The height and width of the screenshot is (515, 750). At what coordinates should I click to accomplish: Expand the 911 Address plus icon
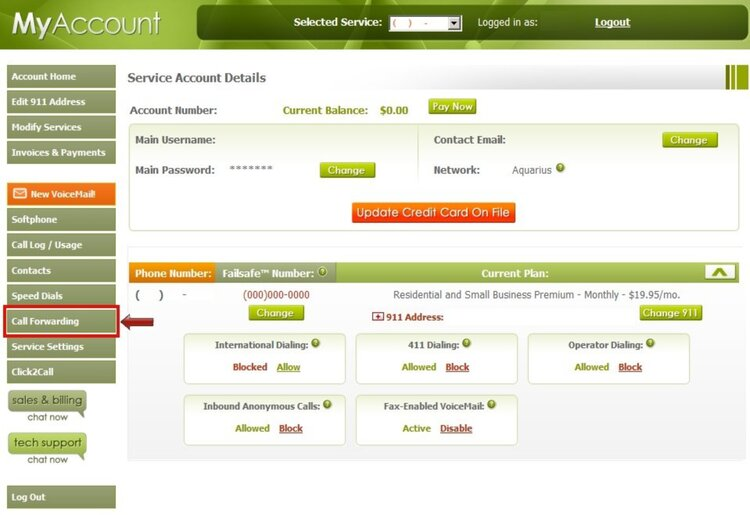(377, 317)
